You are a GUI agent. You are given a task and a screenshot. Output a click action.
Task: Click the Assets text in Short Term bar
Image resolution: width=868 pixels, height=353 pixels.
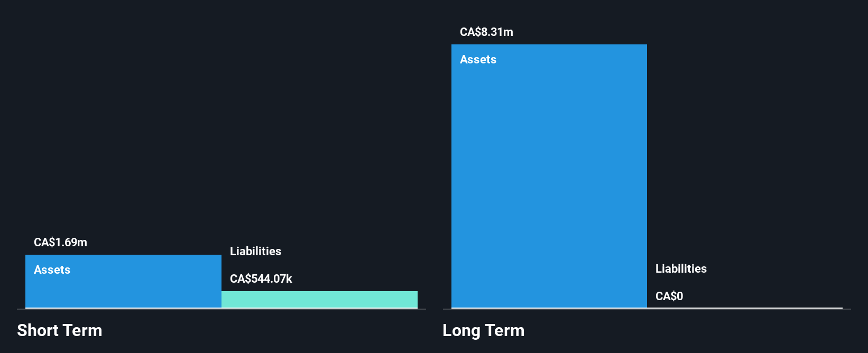(x=52, y=270)
